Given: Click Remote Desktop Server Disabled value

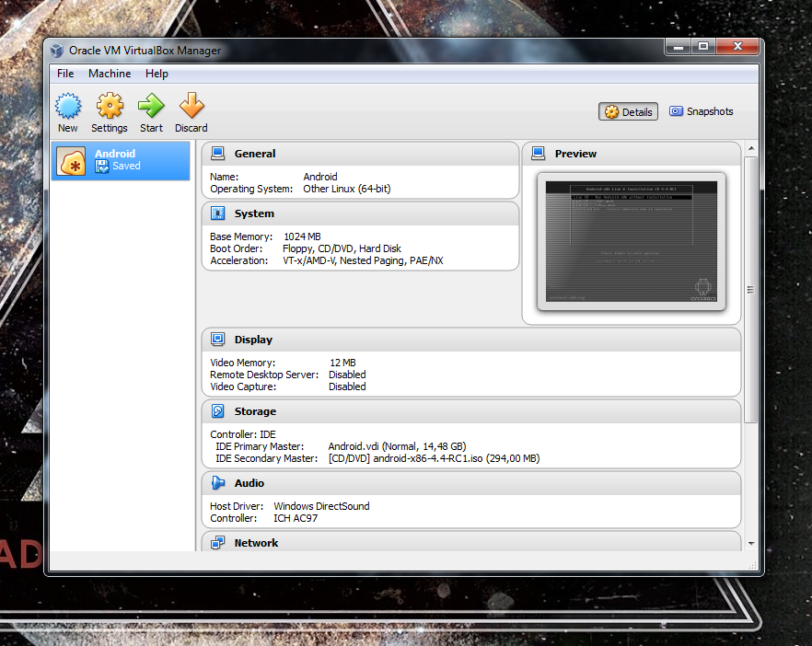Looking at the screenshot, I should pos(347,375).
